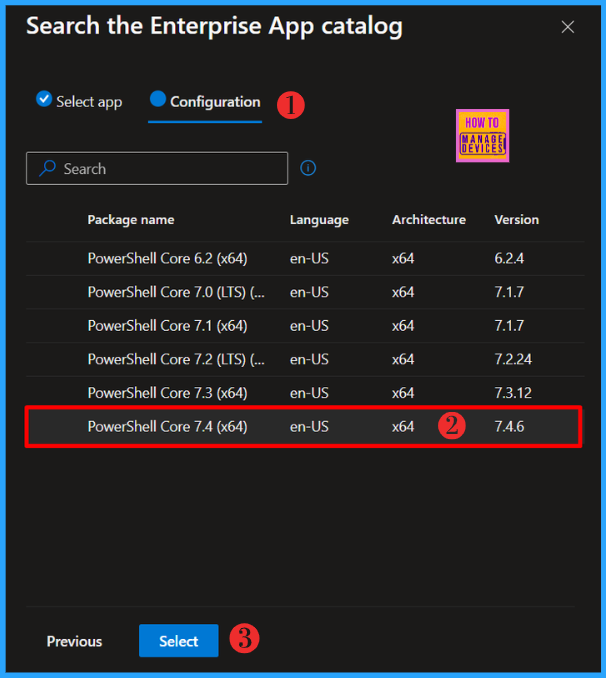Select PowerShell Core 7.2 (LTS) package
606x678 pixels.
click(305, 360)
